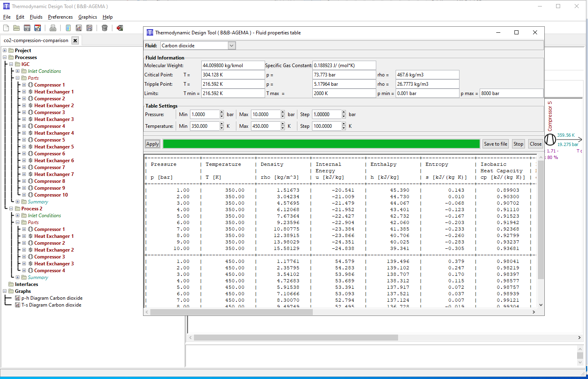Open the Fluid combo box dropdown
This screenshot has height=379, width=588.
point(232,46)
